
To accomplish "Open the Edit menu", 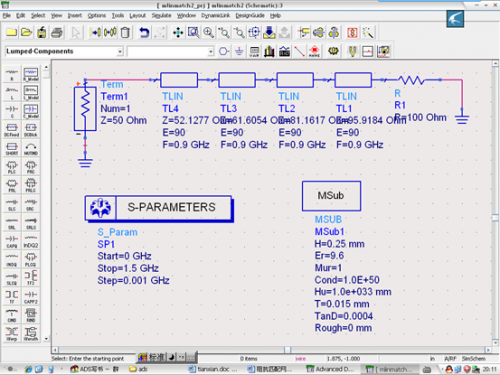I will pyautogui.click(x=21, y=16).
